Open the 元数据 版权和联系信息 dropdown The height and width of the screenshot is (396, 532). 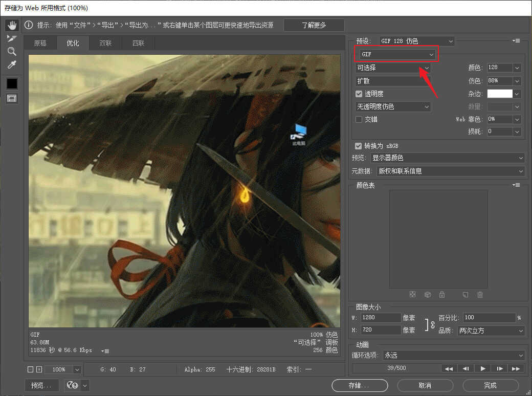click(451, 171)
